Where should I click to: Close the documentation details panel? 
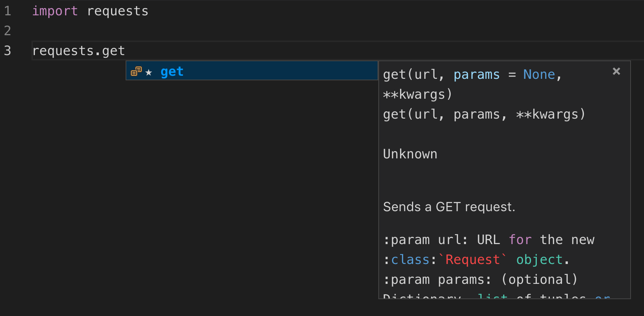point(616,71)
